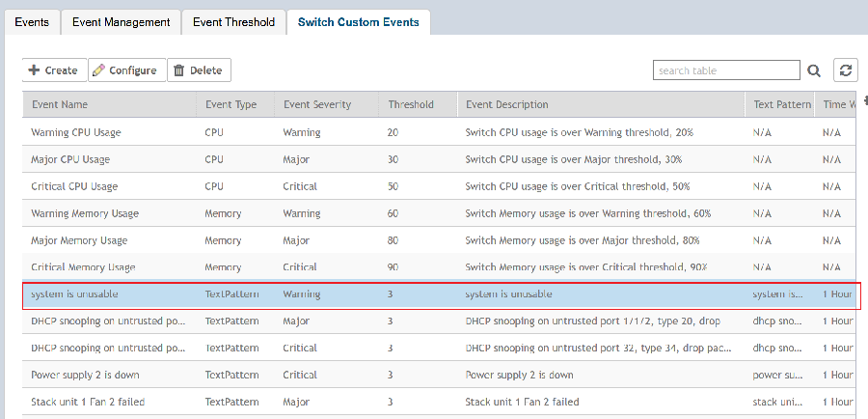Sort table by Threshold column

pyautogui.click(x=411, y=104)
